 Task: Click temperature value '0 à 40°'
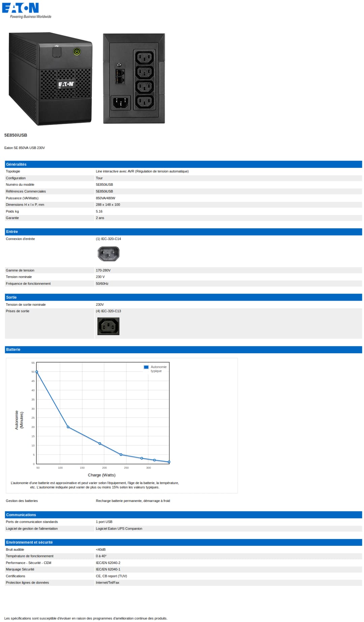click(101, 556)
